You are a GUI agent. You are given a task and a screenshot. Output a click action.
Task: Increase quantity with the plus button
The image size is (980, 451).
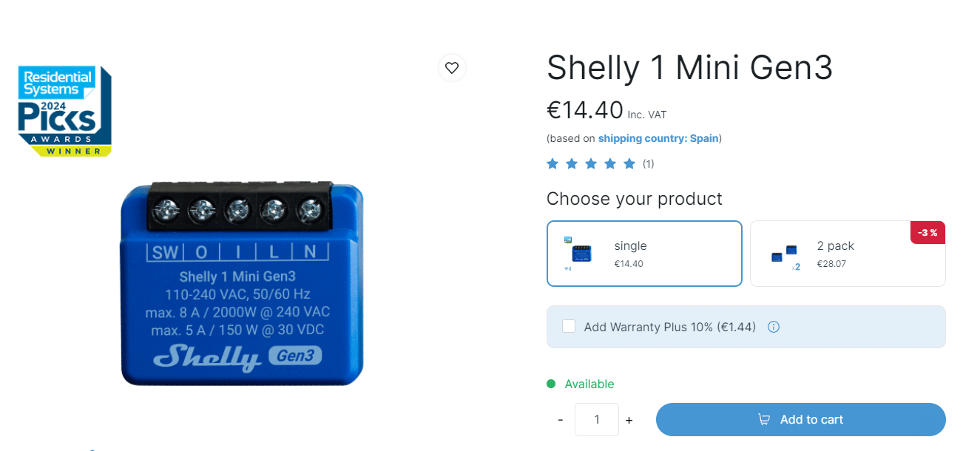pos(629,420)
